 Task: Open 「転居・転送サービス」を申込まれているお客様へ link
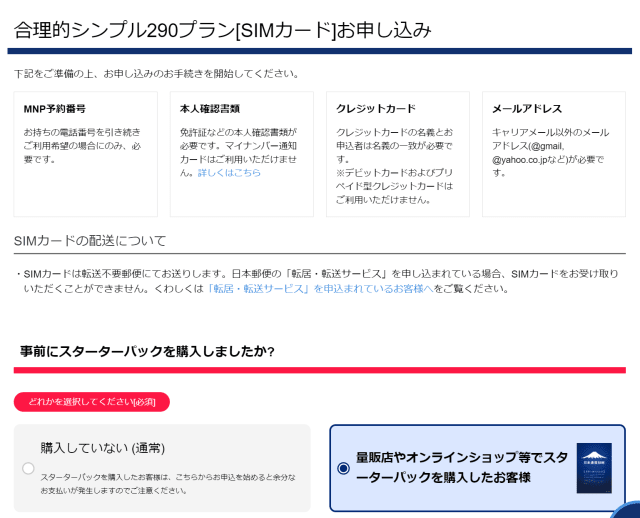click(x=320, y=289)
